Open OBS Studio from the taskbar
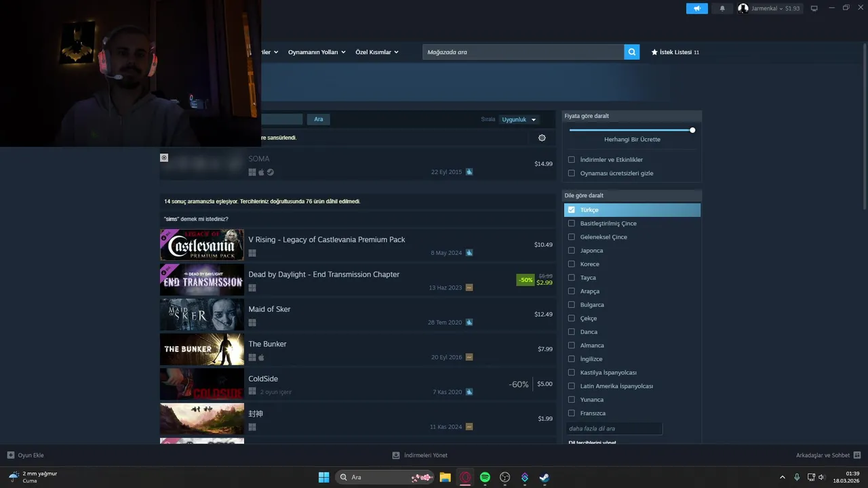868x488 pixels. pyautogui.click(x=505, y=477)
